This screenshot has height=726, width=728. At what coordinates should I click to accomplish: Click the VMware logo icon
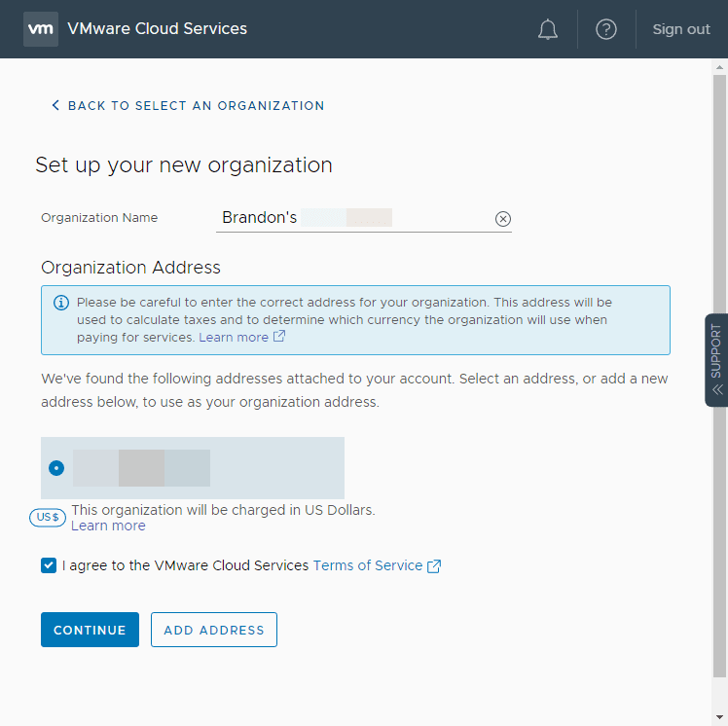pos(41,29)
